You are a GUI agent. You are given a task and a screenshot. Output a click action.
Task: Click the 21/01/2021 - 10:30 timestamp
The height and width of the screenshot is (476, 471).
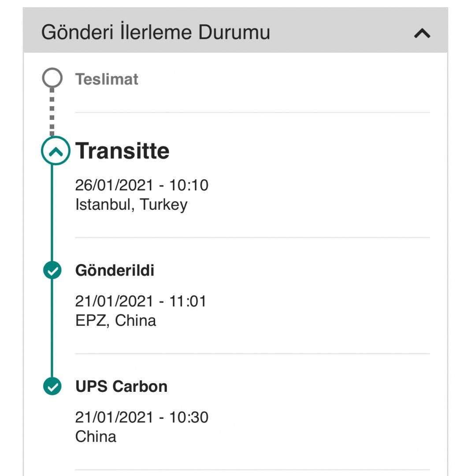(x=141, y=417)
